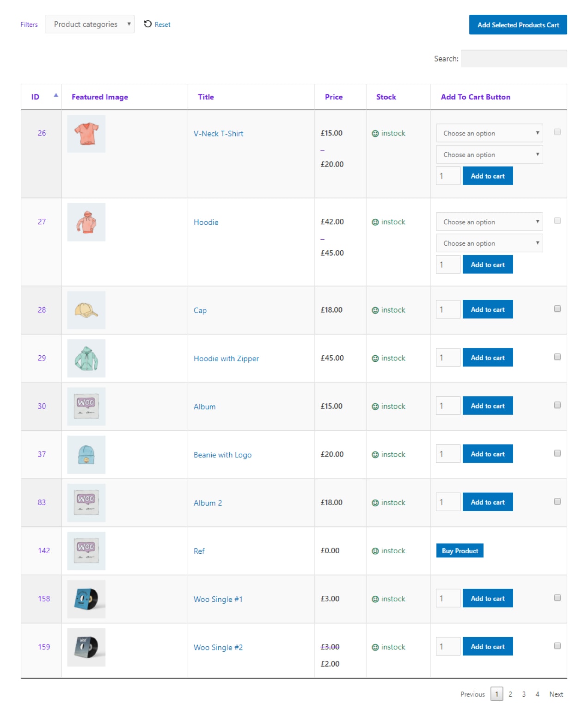Screen dimensions: 588x717
Task: Expand first option dropdown for V-Neck T-Shirt
Action: pyautogui.click(x=490, y=133)
